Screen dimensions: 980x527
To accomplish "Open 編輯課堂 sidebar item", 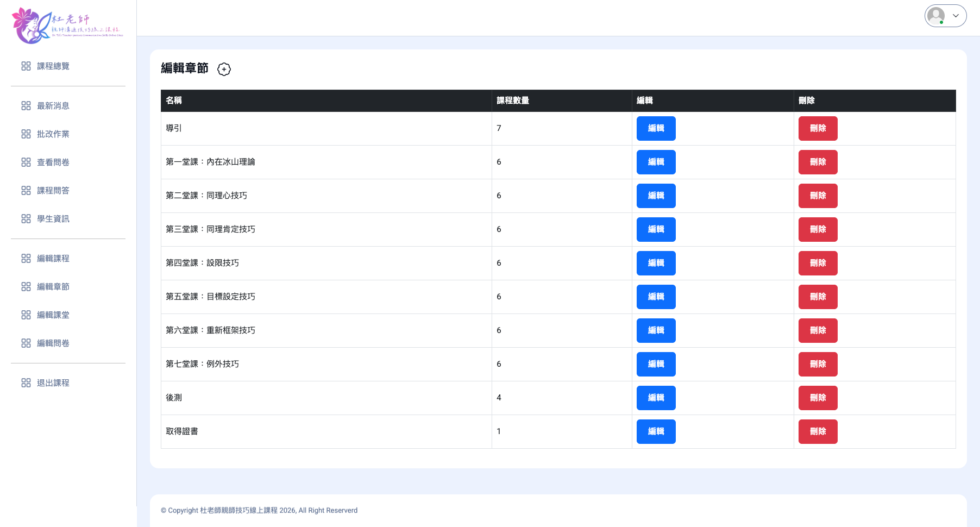I will [53, 315].
